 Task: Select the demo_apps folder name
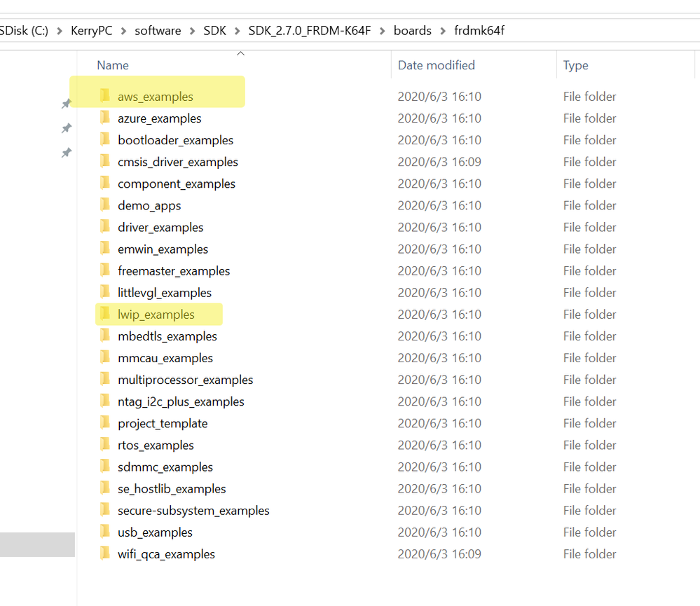tap(149, 206)
